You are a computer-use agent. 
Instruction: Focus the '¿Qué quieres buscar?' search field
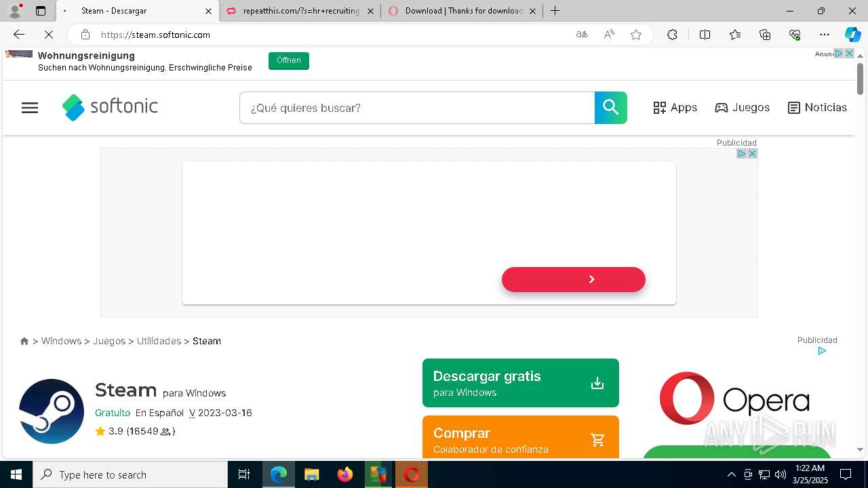click(417, 108)
